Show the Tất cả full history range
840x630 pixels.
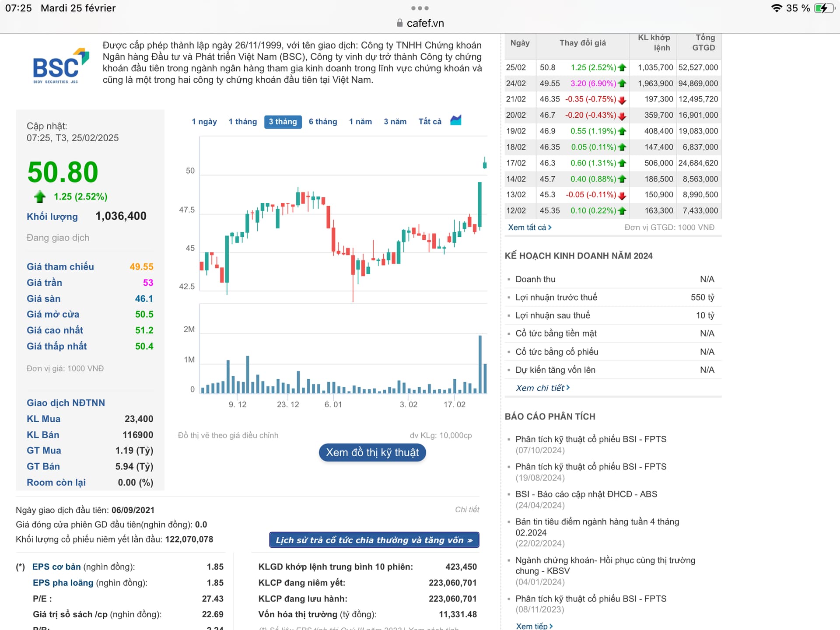[x=430, y=122]
